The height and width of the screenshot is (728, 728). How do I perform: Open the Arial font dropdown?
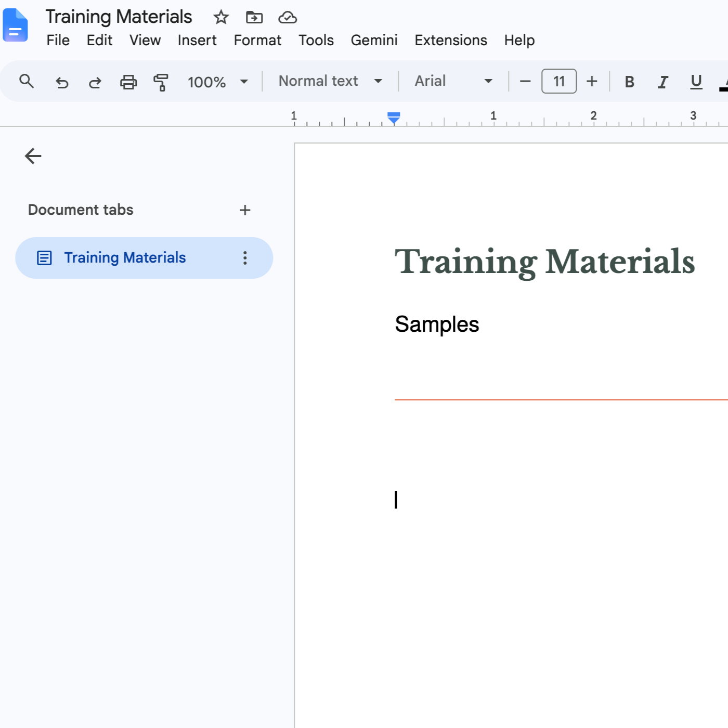click(x=453, y=81)
